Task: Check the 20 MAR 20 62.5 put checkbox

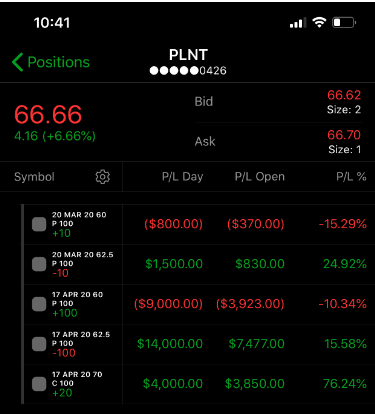Action: (x=39, y=264)
